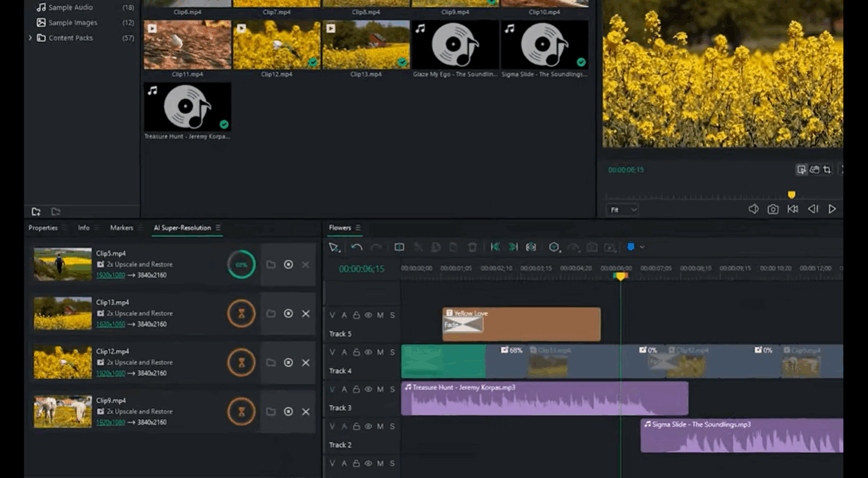This screenshot has width=868, height=478.
Task: Click the preview volume speaker icon
Action: (754, 209)
